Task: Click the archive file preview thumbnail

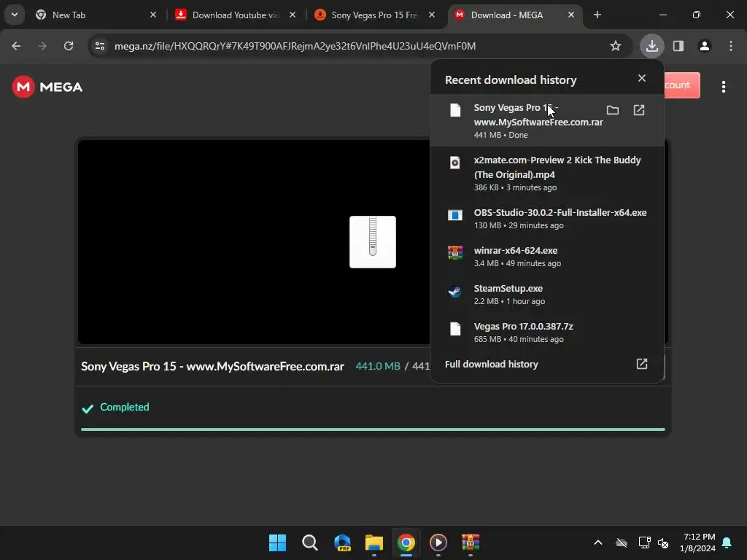Action: [373, 242]
